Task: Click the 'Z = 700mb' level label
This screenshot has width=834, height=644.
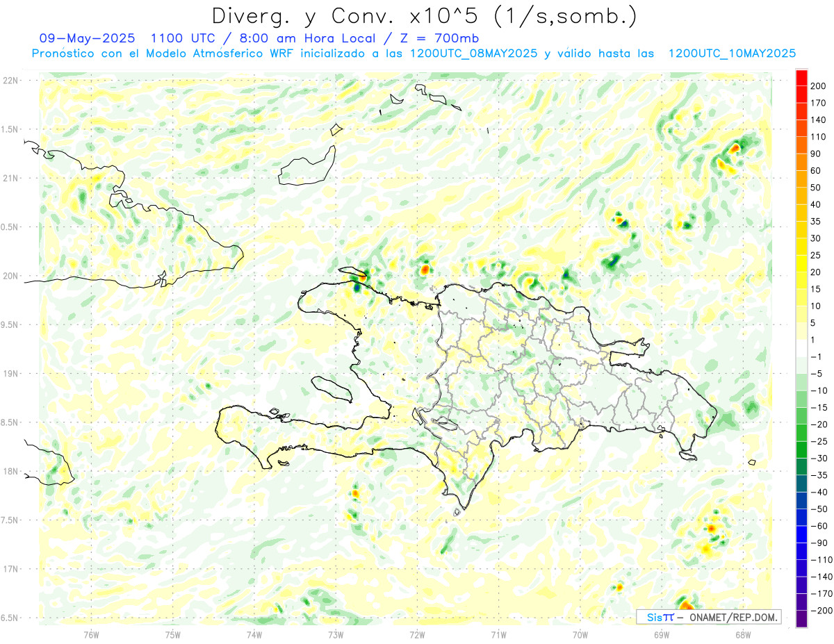Action: pyautogui.click(x=439, y=38)
